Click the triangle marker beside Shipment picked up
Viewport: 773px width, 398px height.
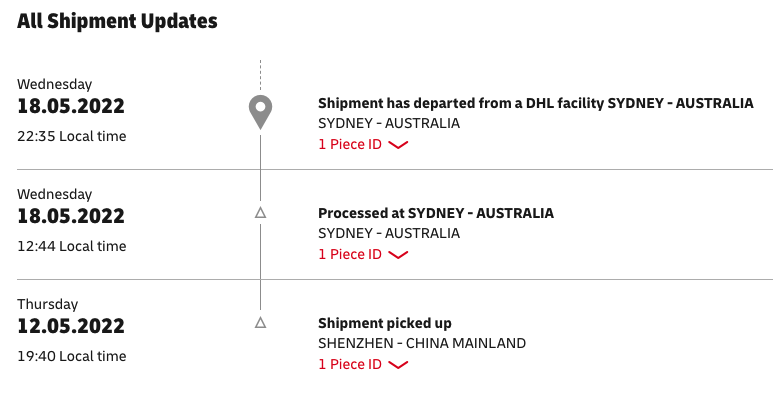260,323
